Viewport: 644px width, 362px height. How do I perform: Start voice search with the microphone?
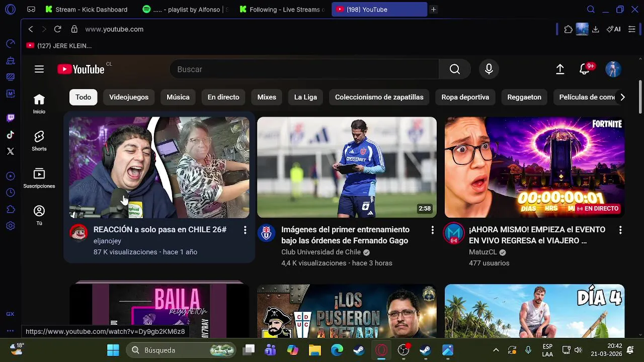point(489,69)
